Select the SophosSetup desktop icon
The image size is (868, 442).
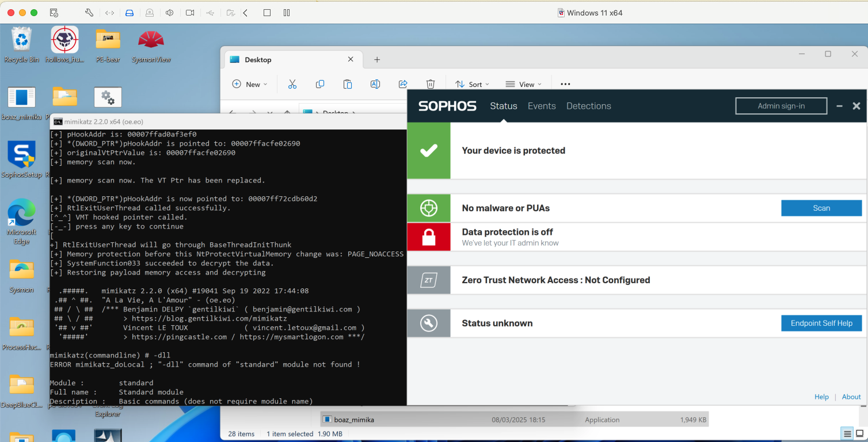click(x=21, y=160)
